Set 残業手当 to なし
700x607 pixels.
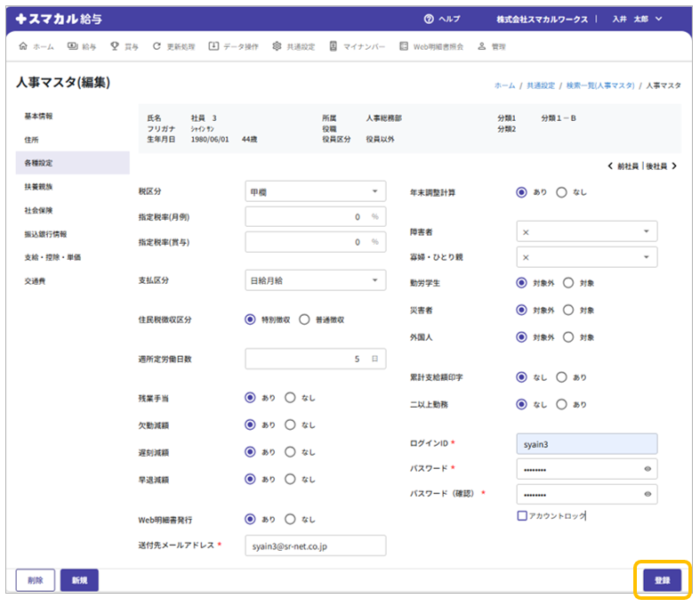290,398
